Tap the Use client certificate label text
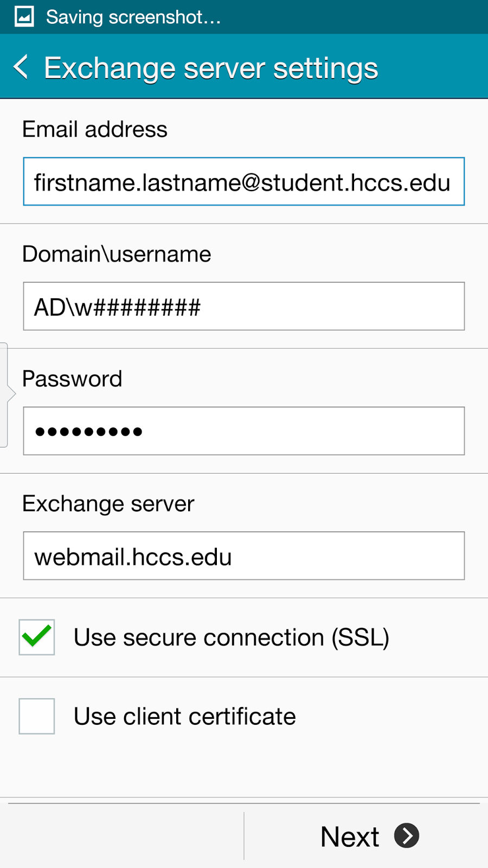 point(185,717)
